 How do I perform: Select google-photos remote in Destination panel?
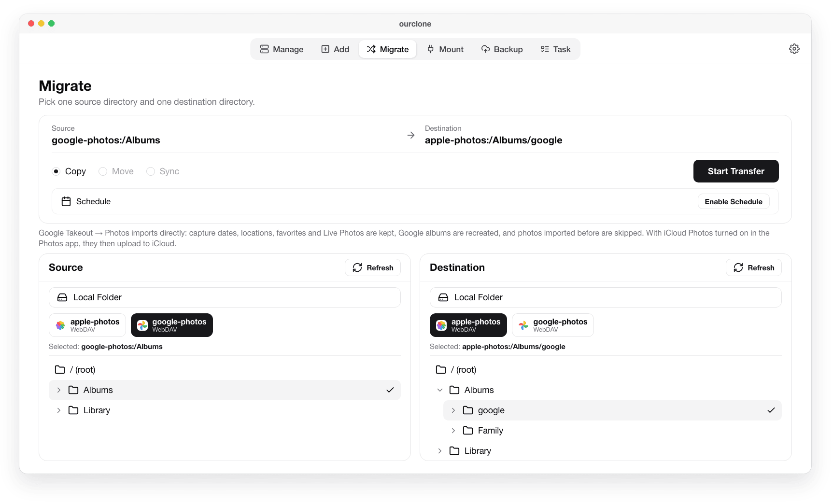click(x=553, y=325)
